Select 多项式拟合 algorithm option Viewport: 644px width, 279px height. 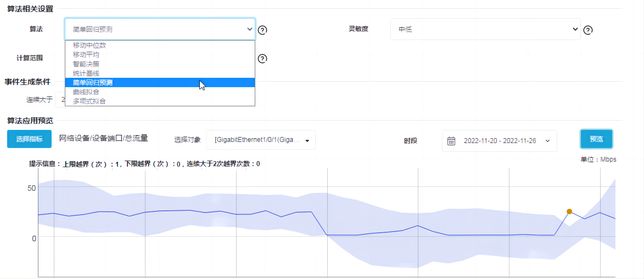pos(89,101)
